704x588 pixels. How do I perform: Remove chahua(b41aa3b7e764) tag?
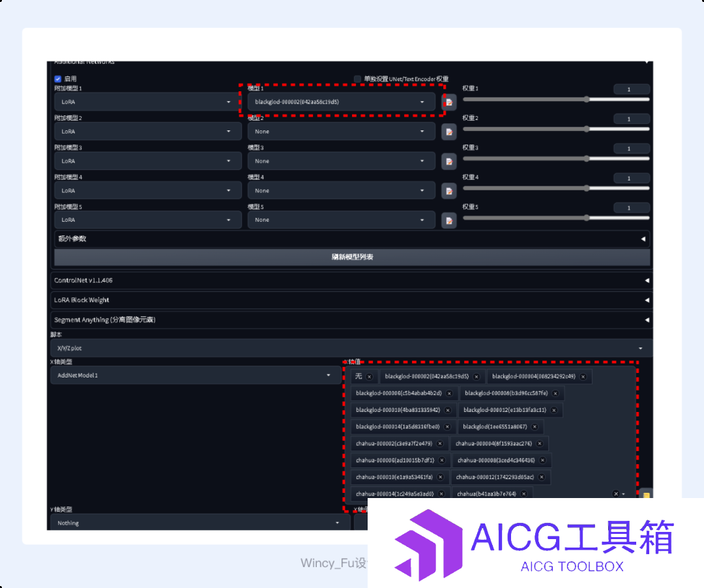coord(523,493)
